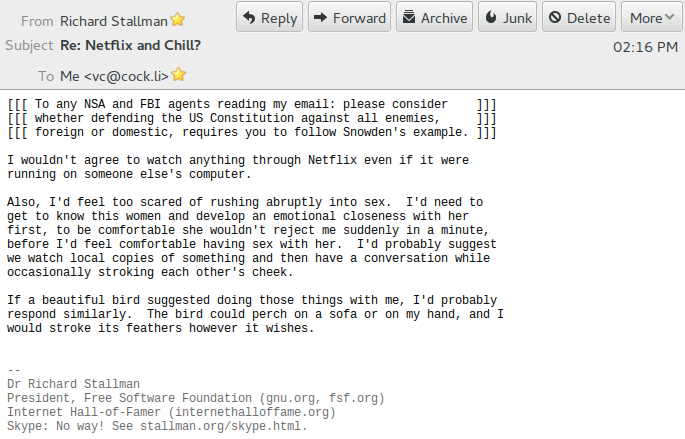Screen dimensions: 685x439
Task: Click the NSA and FBI notice line
Action: point(250,104)
